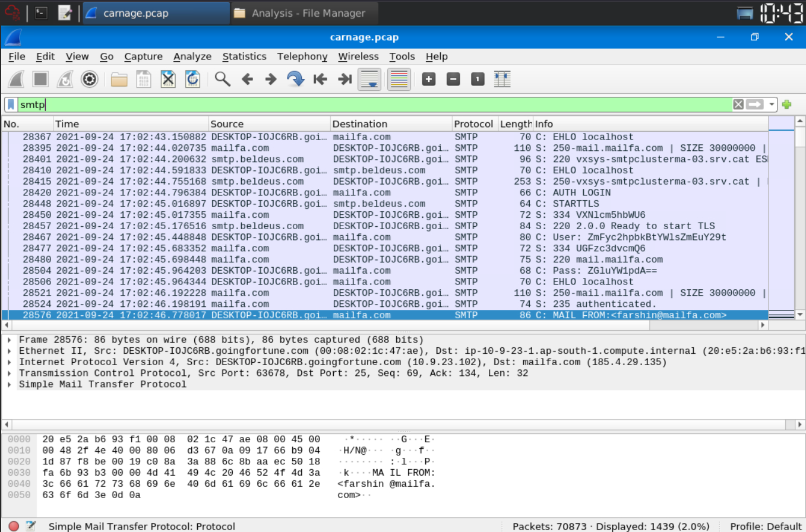
Task: Open the File menu
Action: (17, 56)
